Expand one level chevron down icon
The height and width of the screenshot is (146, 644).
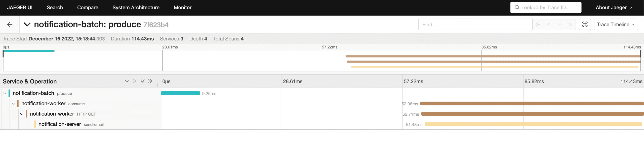pos(127,81)
